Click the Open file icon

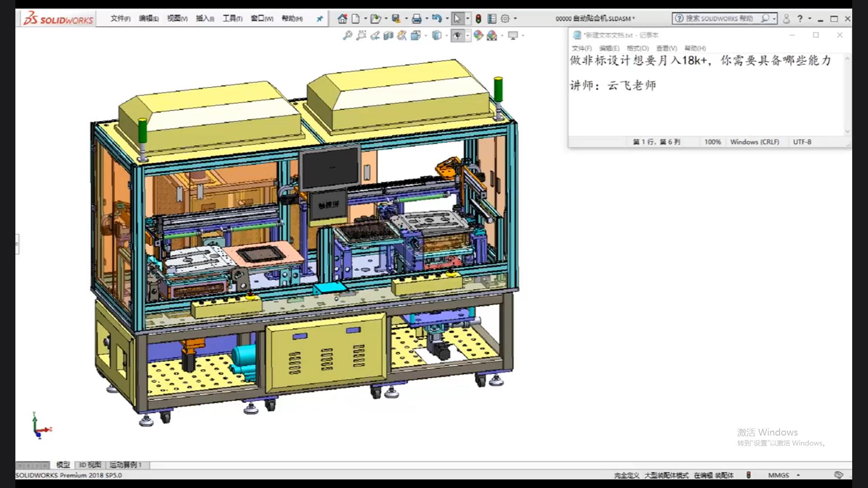tap(375, 19)
